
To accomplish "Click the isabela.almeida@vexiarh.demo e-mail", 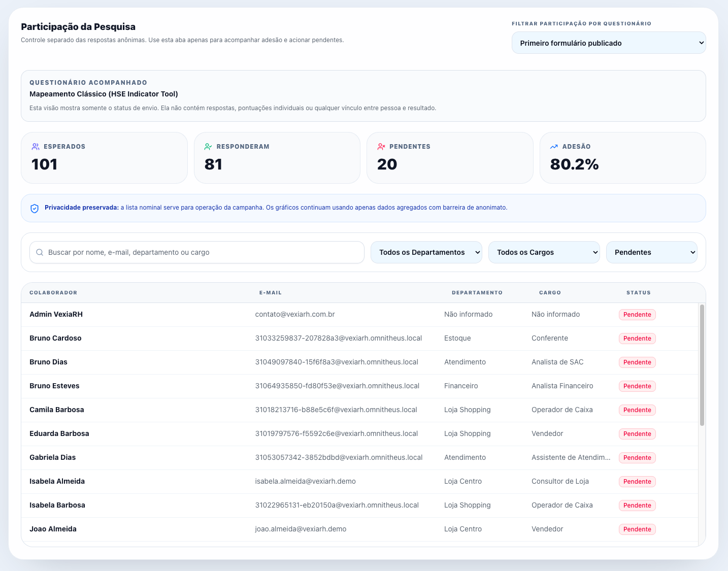I will (x=306, y=481).
